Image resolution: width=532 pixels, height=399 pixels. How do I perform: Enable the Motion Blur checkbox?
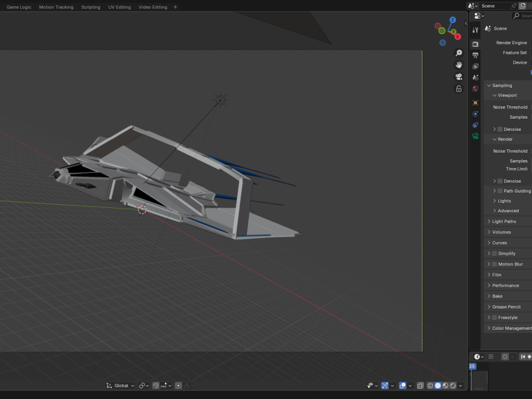(494, 264)
